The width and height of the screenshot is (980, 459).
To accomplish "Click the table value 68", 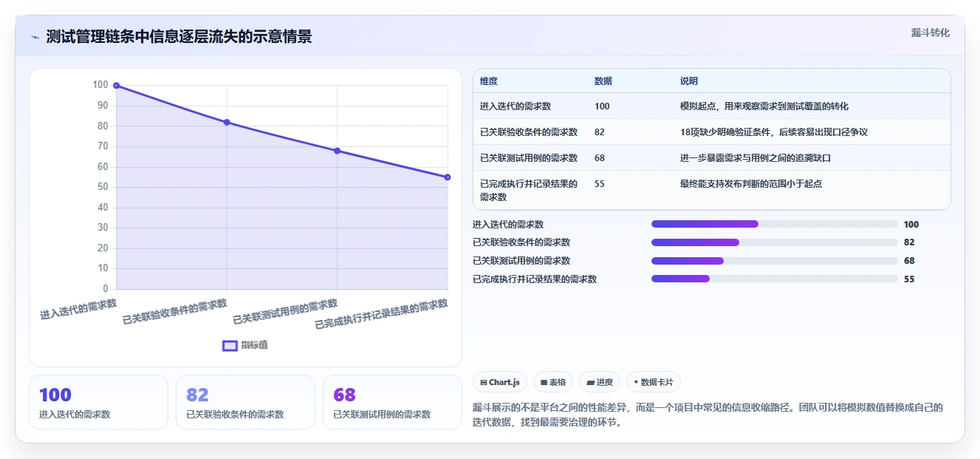I will [600, 158].
